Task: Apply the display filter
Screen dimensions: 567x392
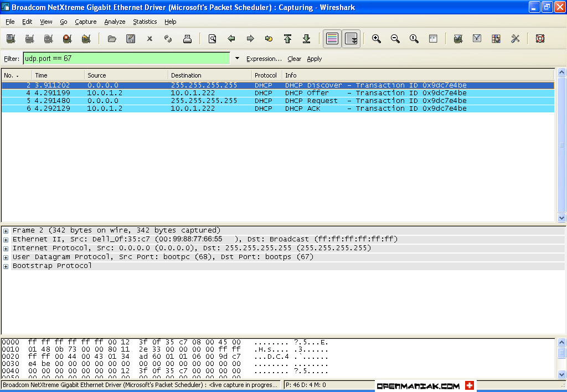Action: tap(315, 59)
